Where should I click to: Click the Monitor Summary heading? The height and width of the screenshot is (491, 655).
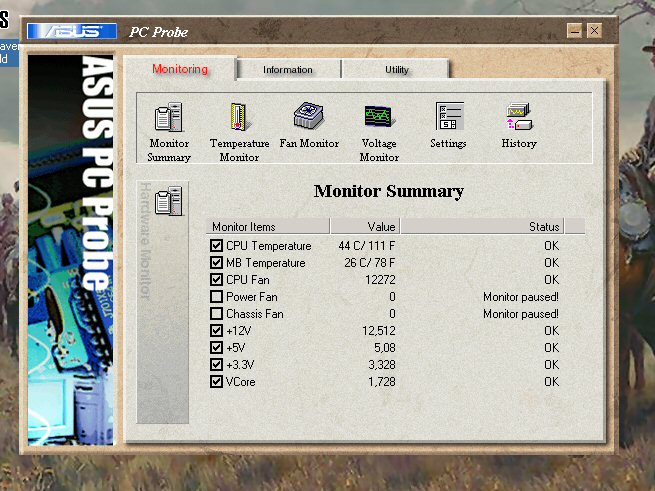388,191
